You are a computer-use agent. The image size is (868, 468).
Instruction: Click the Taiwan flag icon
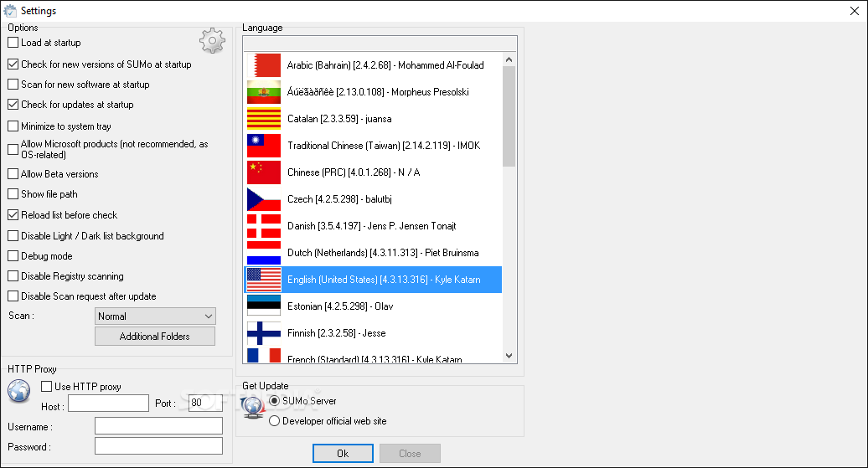coord(264,146)
